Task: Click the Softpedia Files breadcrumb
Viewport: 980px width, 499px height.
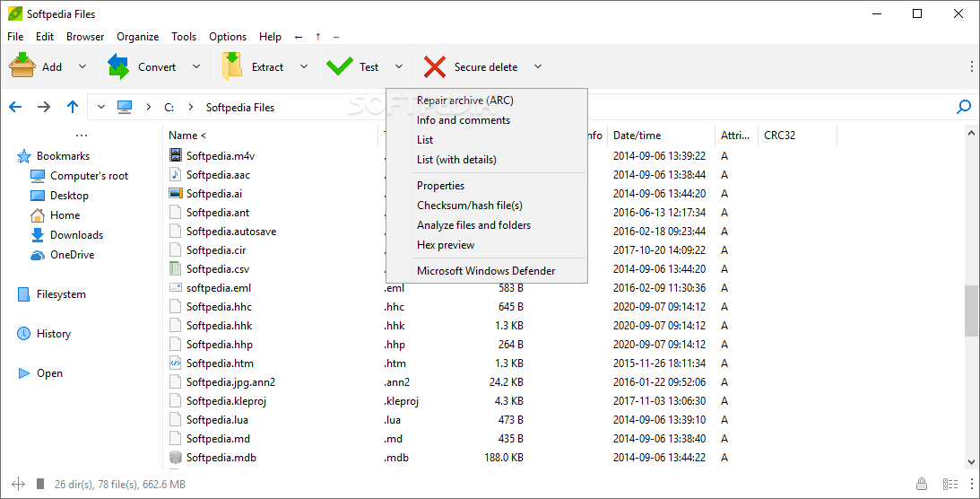Action: tap(240, 108)
